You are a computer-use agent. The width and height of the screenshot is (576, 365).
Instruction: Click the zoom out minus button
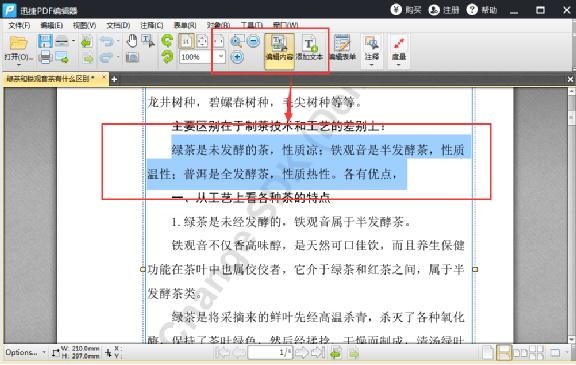(x=253, y=41)
